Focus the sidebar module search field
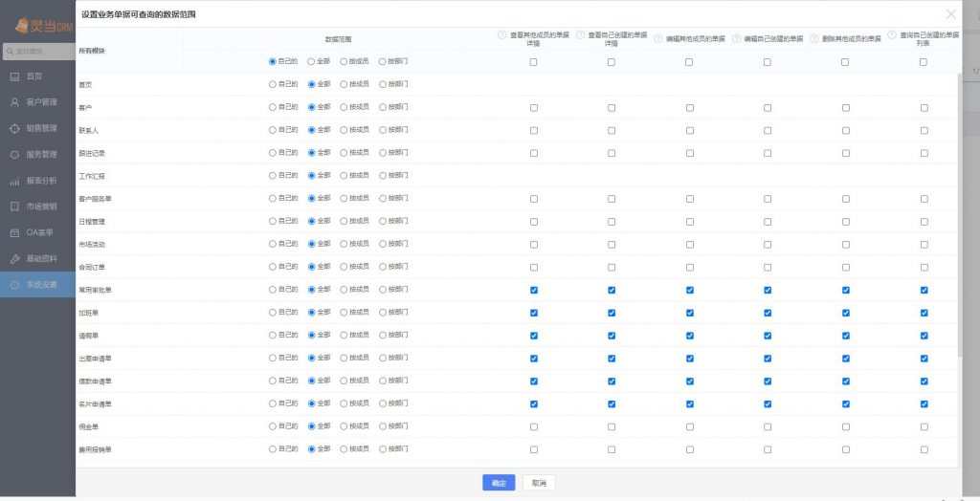This screenshot has width=980, height=501. [x=38, y=52]
